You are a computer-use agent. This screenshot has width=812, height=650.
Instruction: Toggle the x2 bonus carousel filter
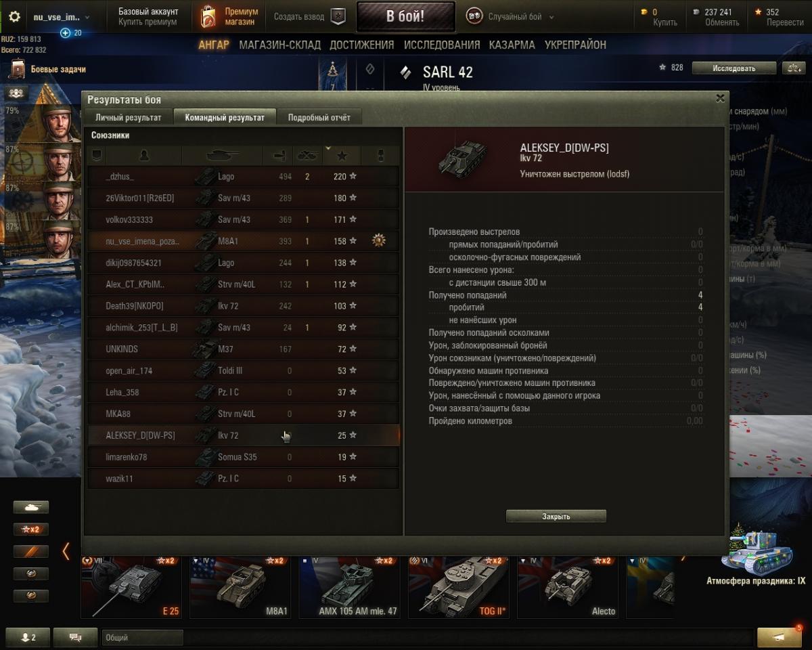31,529
